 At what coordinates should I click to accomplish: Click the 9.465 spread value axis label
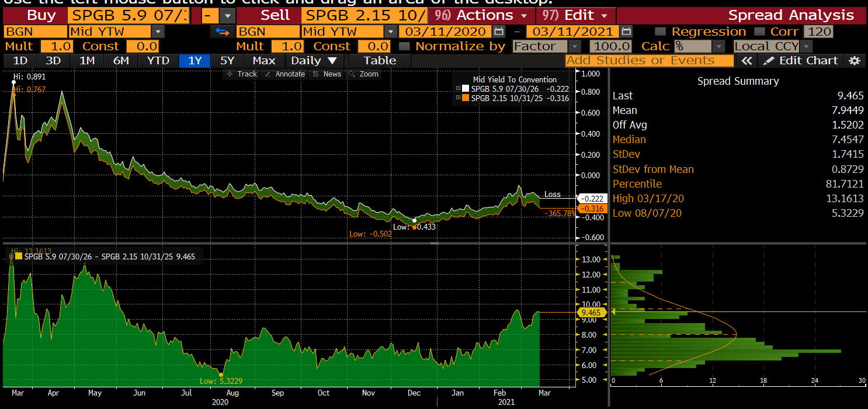pyautogui.click(x=593, y=313)
